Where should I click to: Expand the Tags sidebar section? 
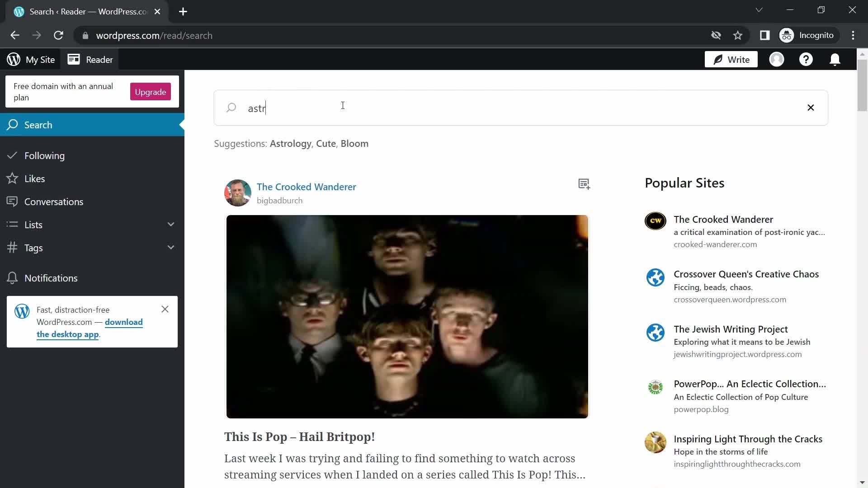click(x=171, y=247)
